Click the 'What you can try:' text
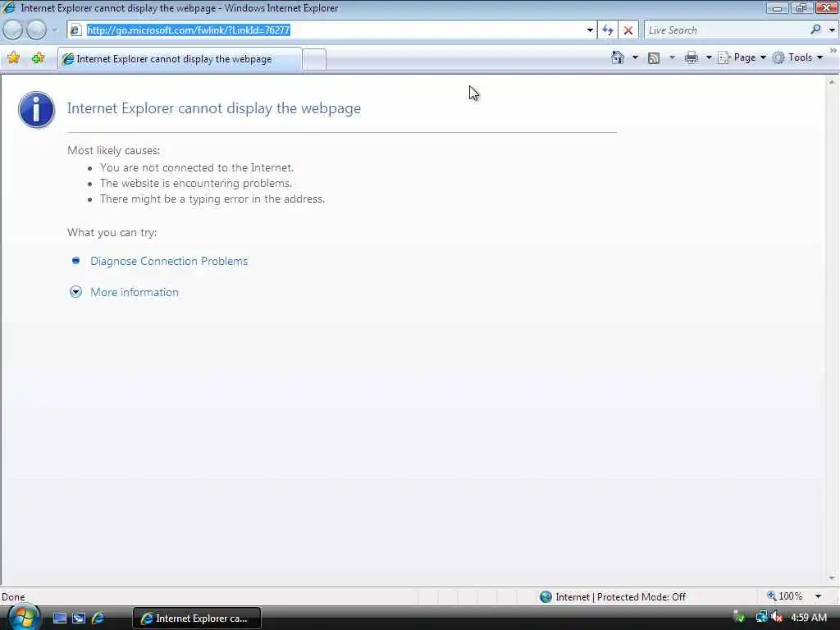This screenshot has height=630, width=840. click(112, 232)
